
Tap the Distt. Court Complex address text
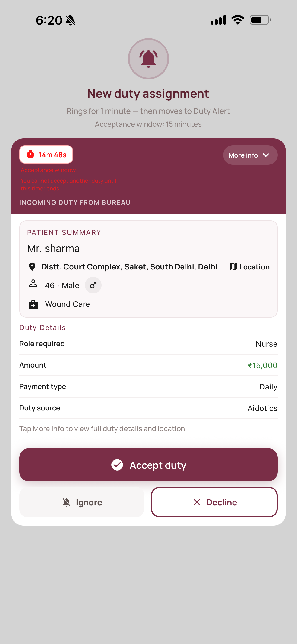click(x=129, y=267)
